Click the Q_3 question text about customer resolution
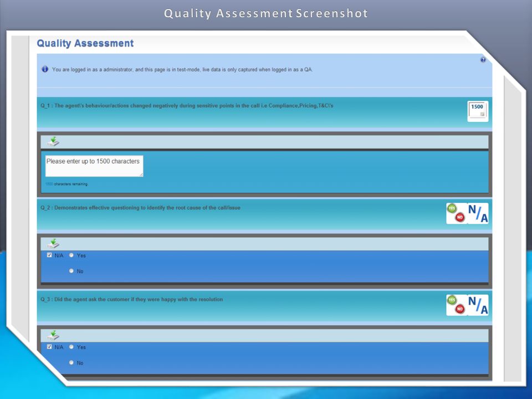 (x=132, y=299)
